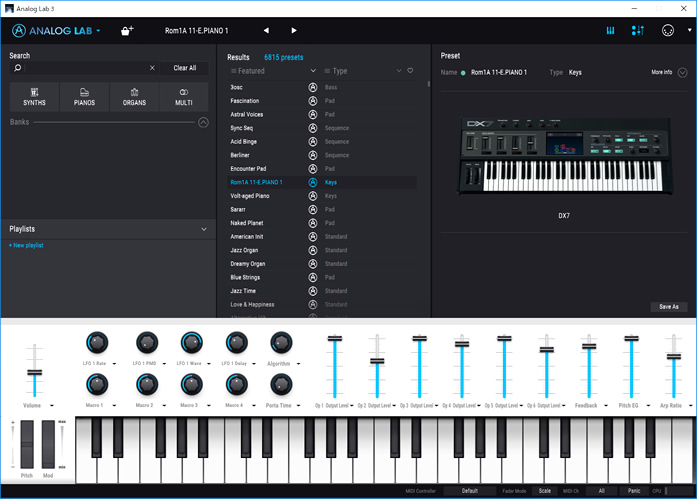Expand the Playlists panel chevron
Viewport: 697px width, 499px height.
pos(204,229)
